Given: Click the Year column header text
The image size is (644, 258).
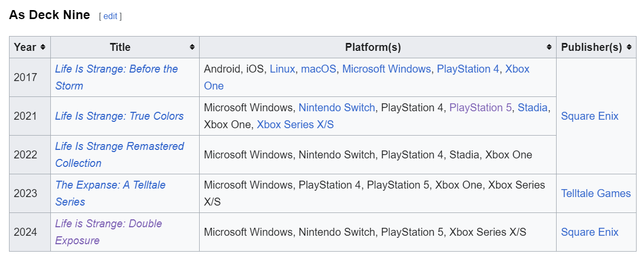Looking at the screenshot, I should point(25,47).
